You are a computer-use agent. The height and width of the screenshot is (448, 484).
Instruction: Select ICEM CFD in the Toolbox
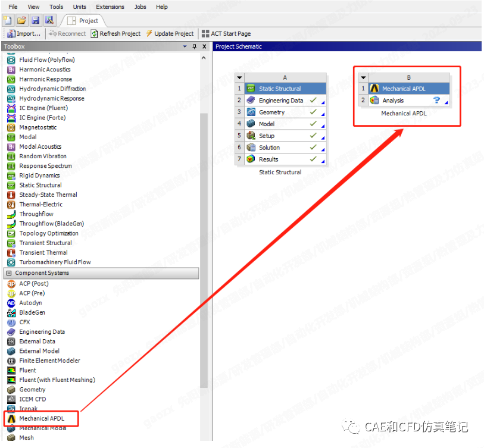[33, 399]
